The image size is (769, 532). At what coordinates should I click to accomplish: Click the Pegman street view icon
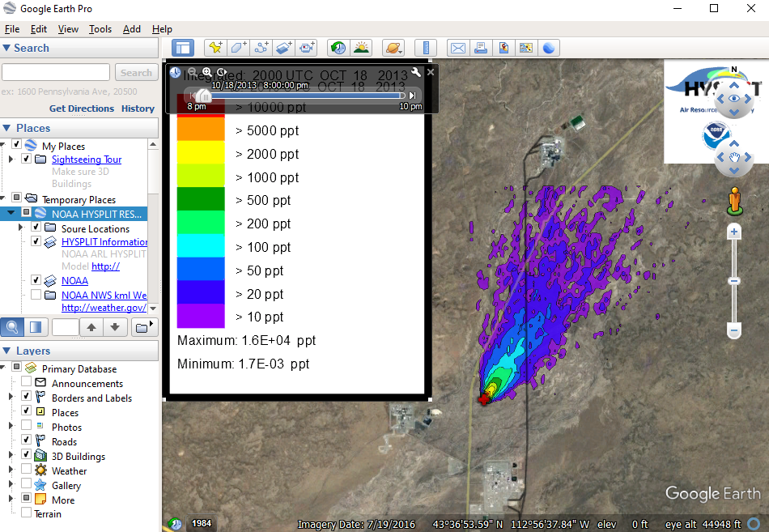(x=734, y=201)
